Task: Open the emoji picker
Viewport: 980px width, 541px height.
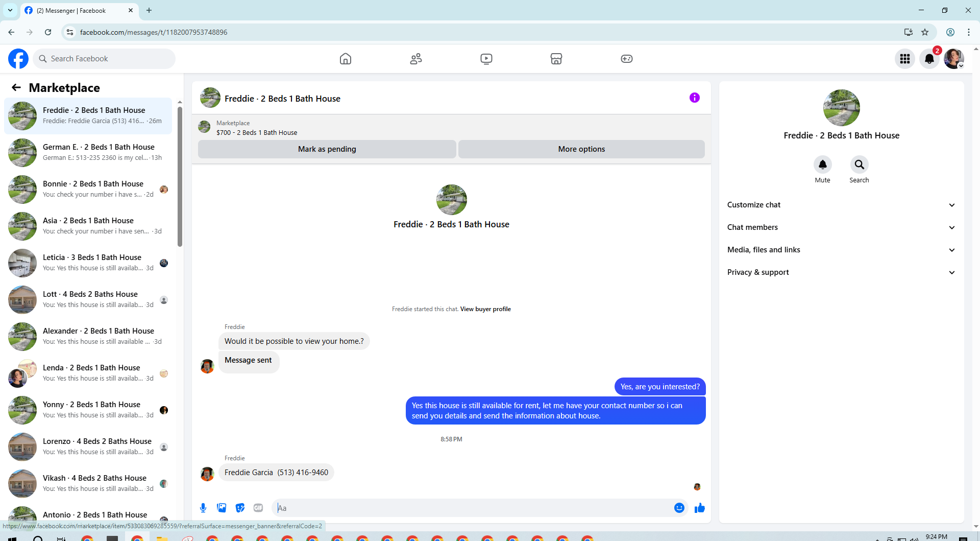Action: (x=679, y=508)
